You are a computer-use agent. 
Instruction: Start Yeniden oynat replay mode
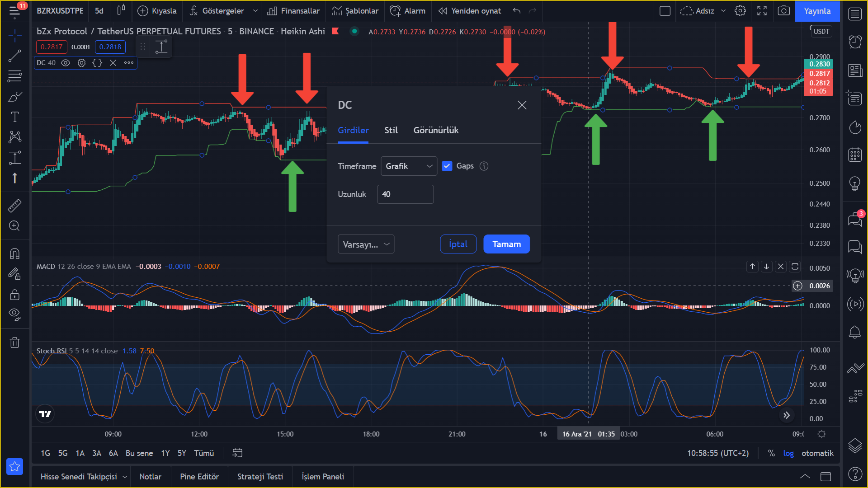(469, 11)
